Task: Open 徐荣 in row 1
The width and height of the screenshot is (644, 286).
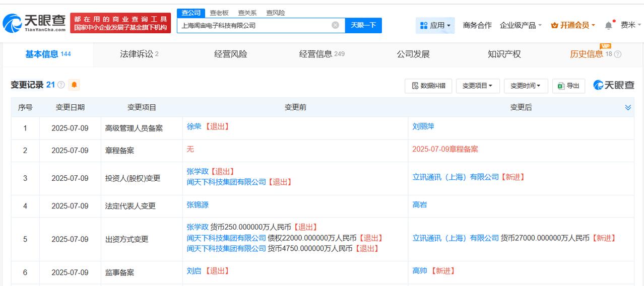Action: point(194,126)
